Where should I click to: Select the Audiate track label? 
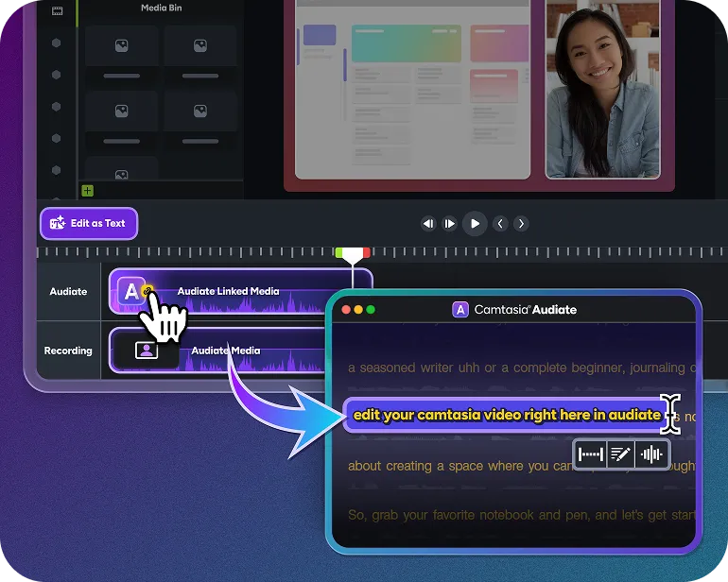pyautogui.click(x=68, y=291)
